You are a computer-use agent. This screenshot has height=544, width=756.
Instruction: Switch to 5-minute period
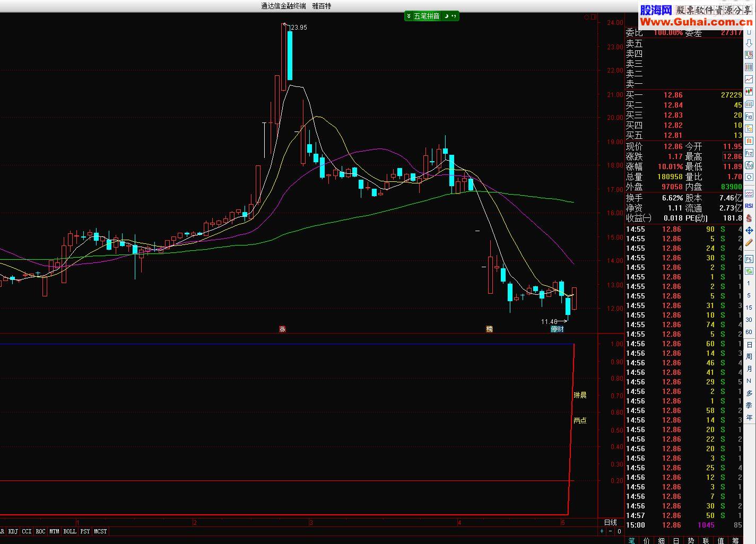[x=749, y=295]
